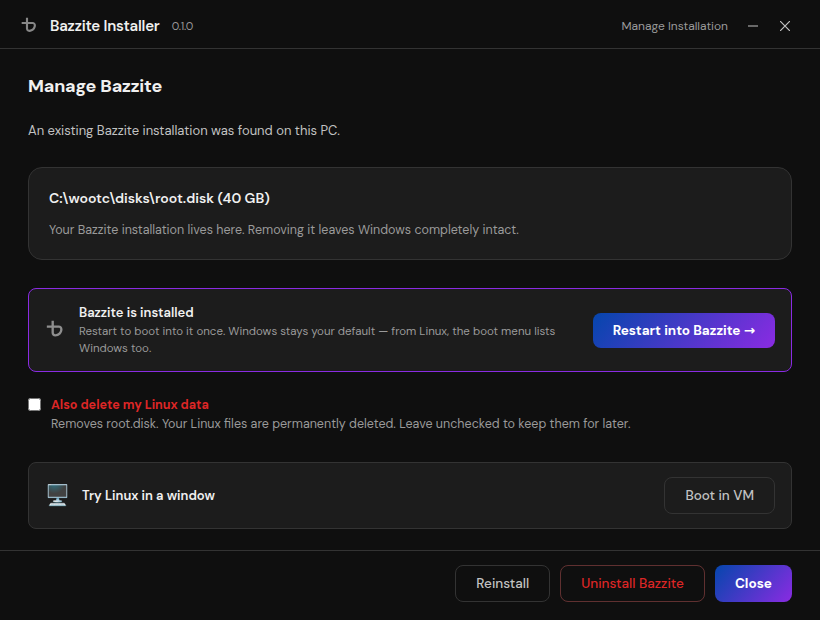Screen dimensions: 820x620
Task: Click 'Your Bazzite installation lives here' description
Action: click(283, 229)
